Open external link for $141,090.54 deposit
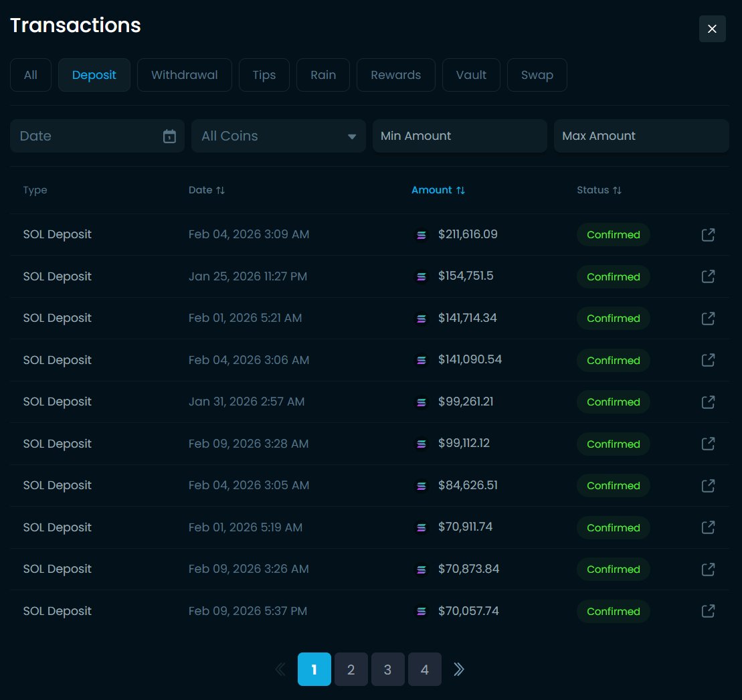 [708, 360]
